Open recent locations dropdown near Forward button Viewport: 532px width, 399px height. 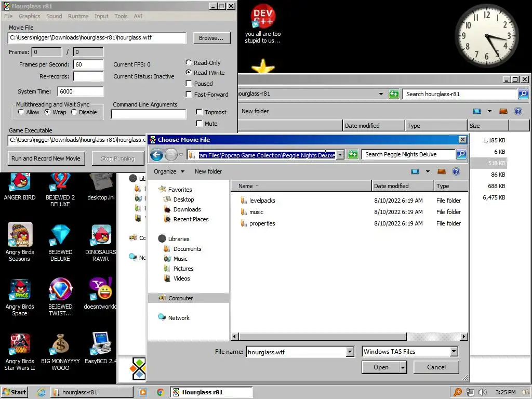tap(181, 155)
